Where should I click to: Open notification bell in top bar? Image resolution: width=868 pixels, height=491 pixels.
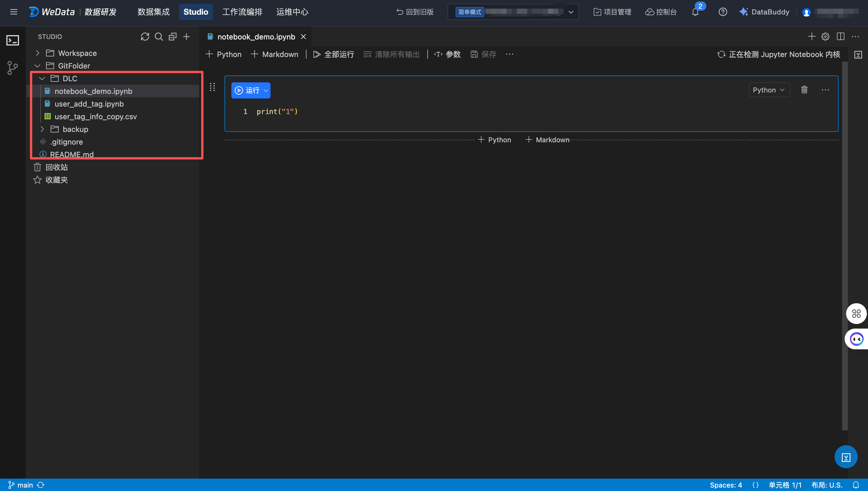(695, 12)
